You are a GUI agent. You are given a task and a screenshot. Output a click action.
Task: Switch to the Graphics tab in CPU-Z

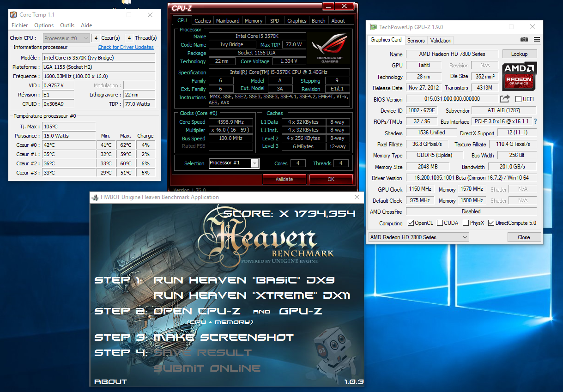[x=297, y=21]
